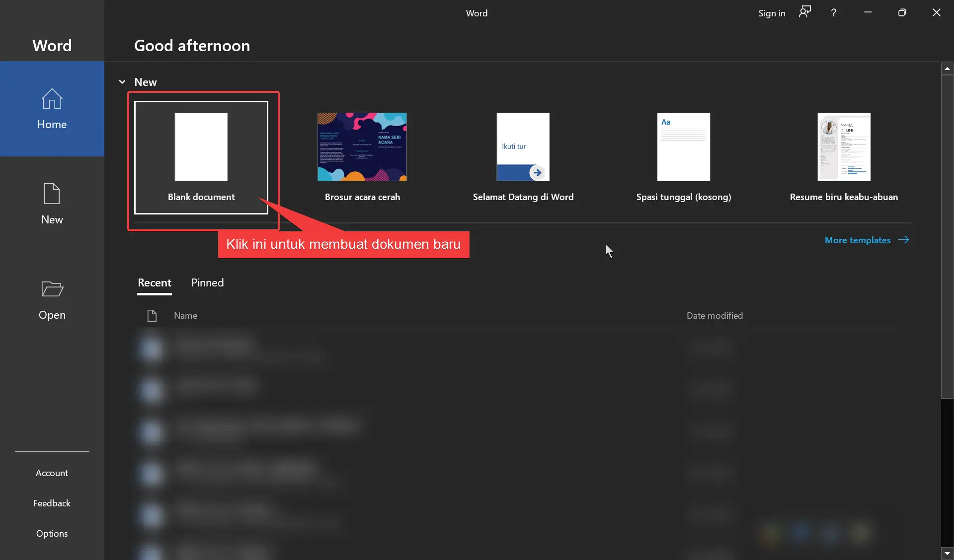Create a Blank document
The width and height of the screenshot is (954, 560).
201,157
